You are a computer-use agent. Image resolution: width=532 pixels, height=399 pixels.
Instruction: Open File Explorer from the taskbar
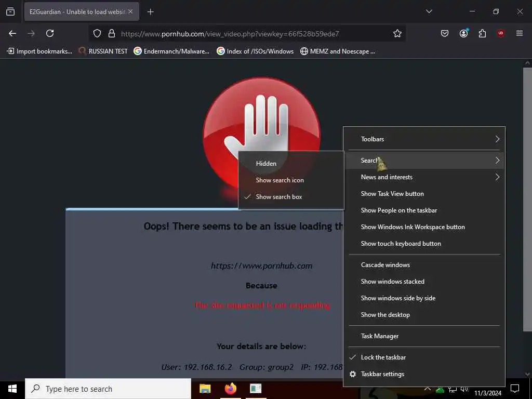pos(205,389)
